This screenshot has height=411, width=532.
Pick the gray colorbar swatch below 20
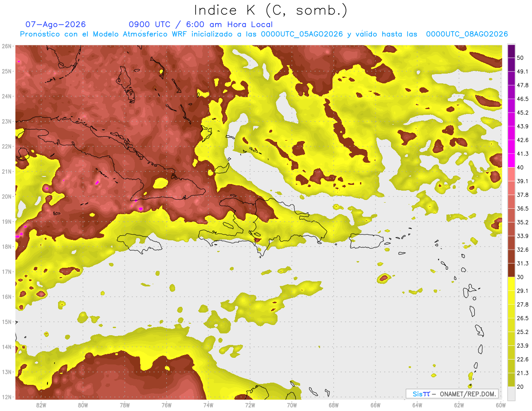511,393
